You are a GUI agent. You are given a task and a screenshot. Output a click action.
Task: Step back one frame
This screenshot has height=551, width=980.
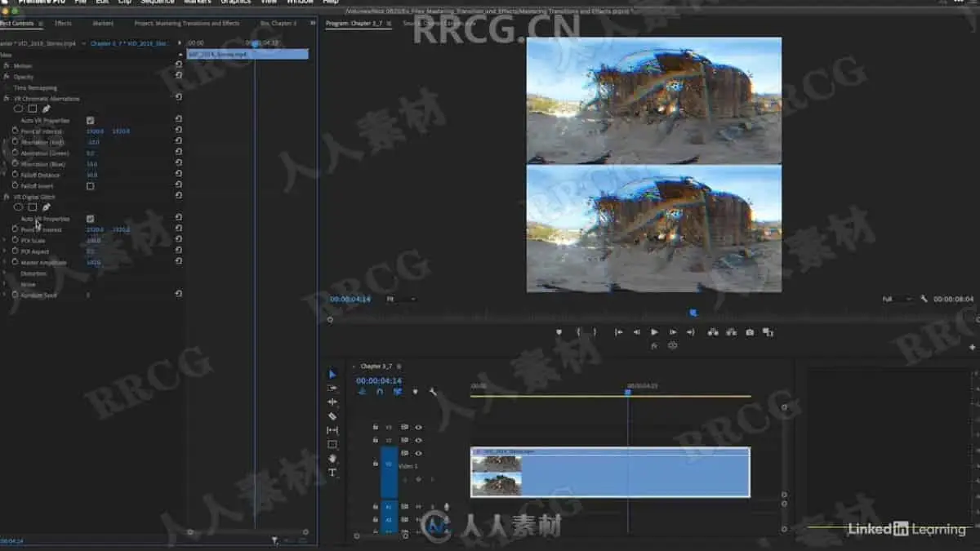click(x=636, y=332)
